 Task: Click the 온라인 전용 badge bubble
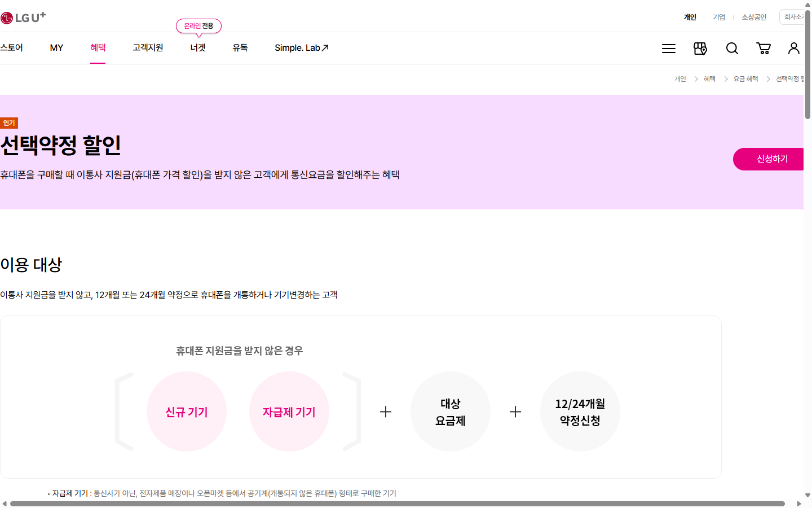pos(198,26)
